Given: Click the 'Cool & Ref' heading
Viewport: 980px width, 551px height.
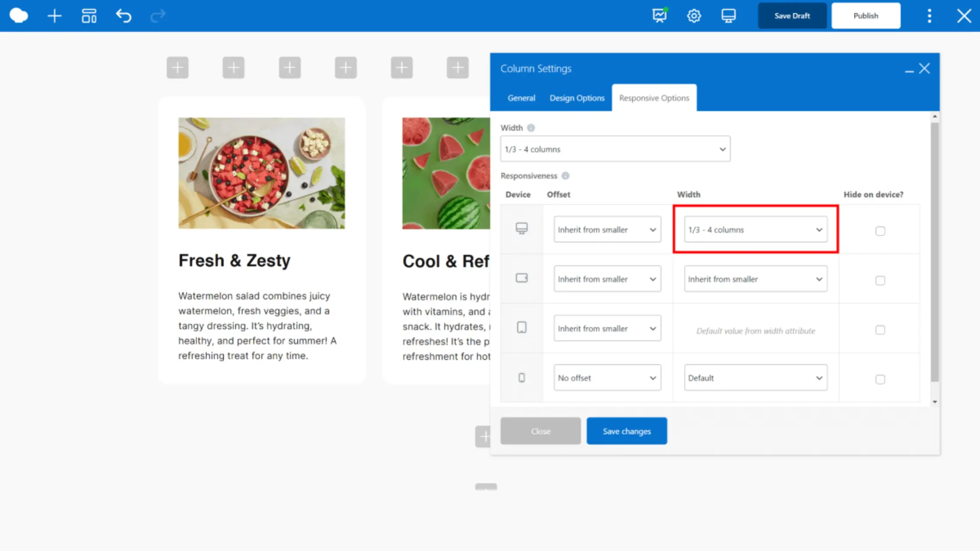Looking at the screenshot, I should coord(446,261).
